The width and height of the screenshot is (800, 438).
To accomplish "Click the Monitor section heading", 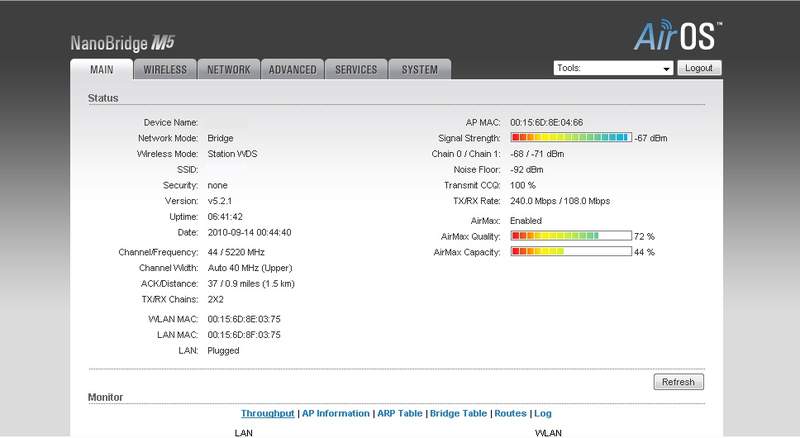I will tap(106, 397).
